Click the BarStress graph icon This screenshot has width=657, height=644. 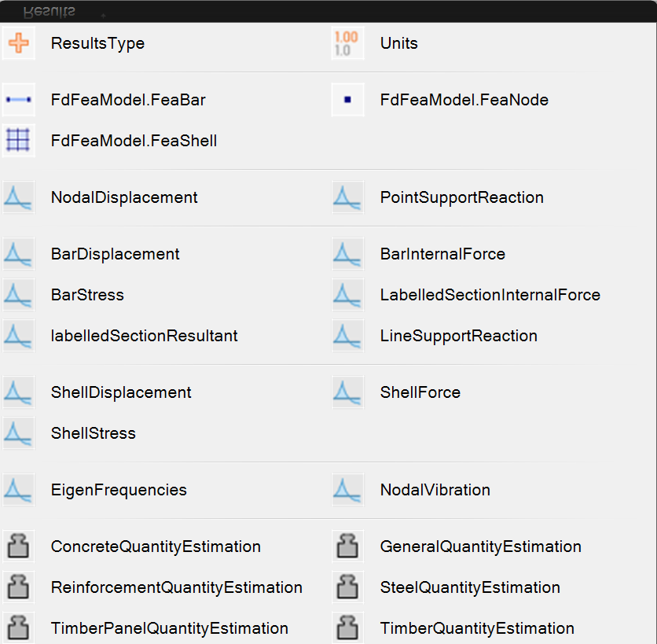tap(19, 295)
